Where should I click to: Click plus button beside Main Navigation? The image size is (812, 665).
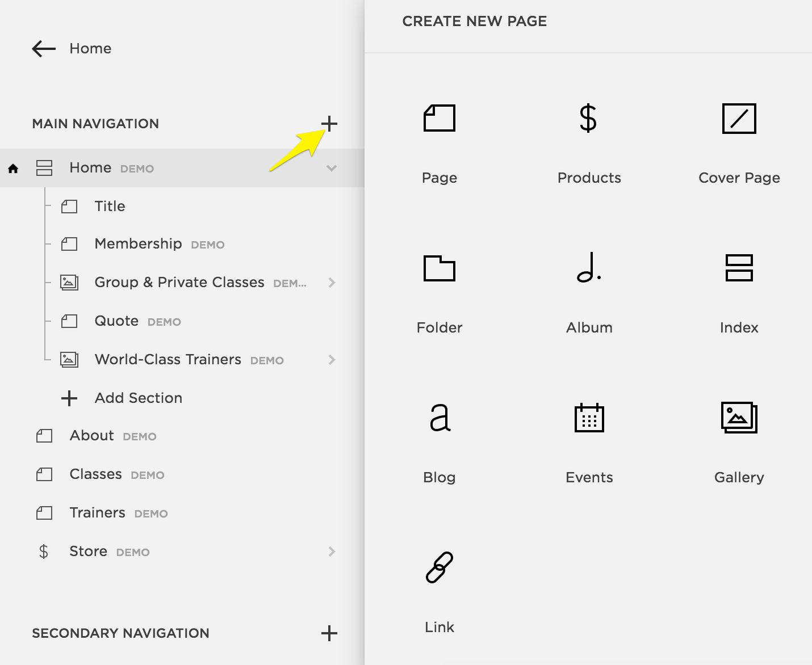coord(329,124)
